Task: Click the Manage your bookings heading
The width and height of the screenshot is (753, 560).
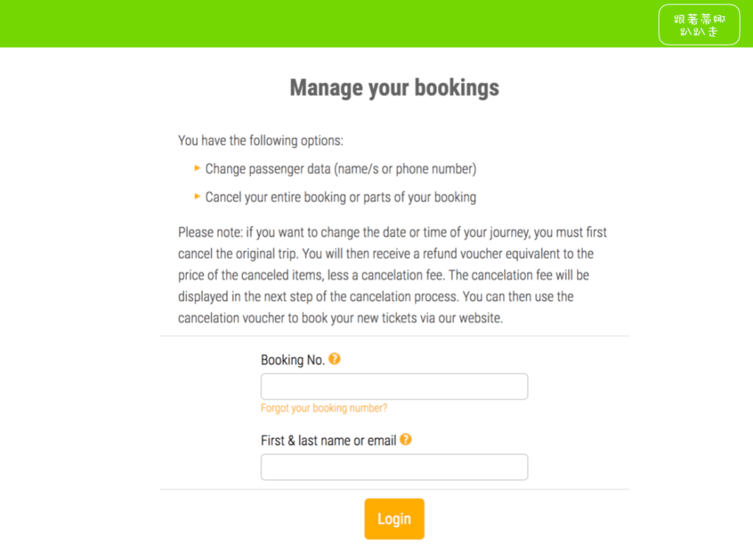Action: (x=394, y=88)
